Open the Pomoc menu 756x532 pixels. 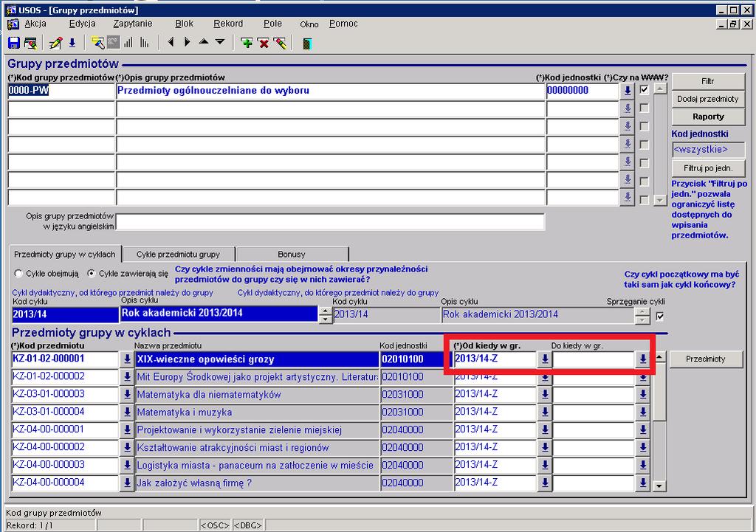(x=343, y=24)
